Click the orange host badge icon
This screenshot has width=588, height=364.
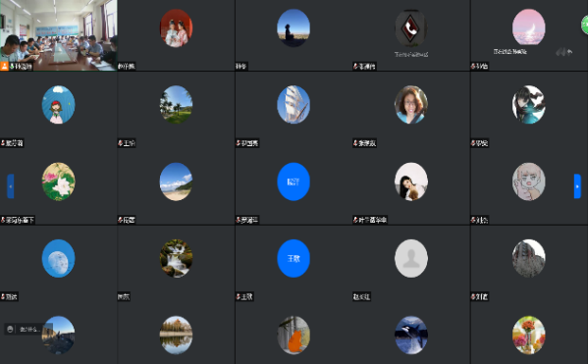click(4, 67)
